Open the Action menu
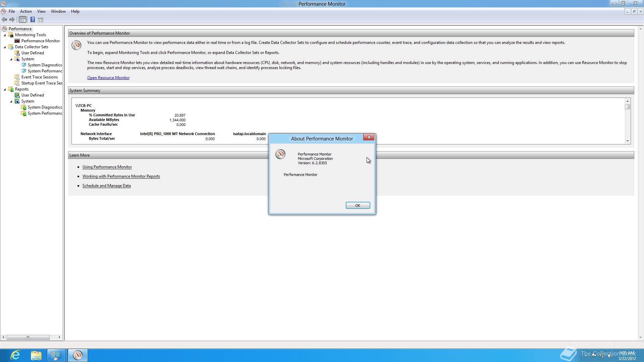Screen dimensions: 644x362 click(26, 11)
